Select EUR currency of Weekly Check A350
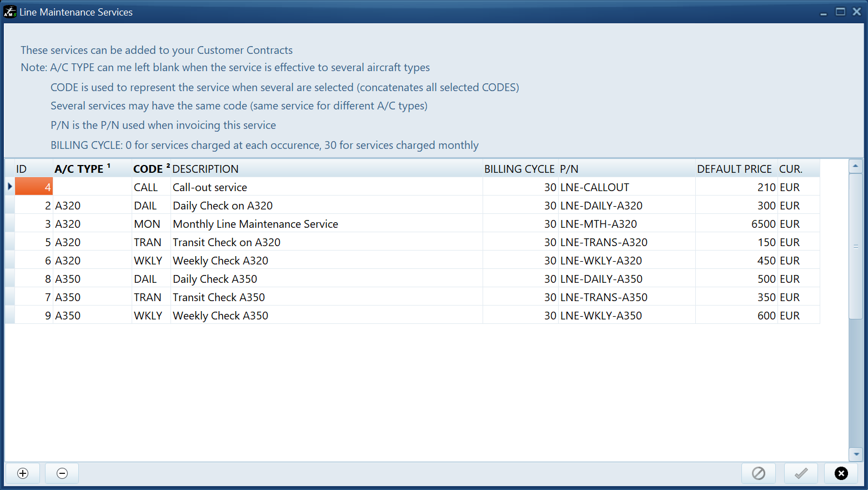The image size is (868, 490). (x=799, y=316)
